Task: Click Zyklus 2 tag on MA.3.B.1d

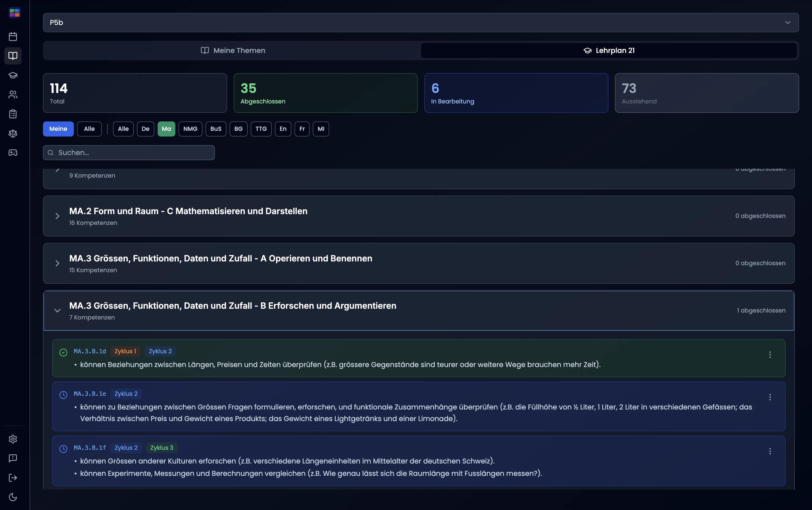Action: tap(161, 351)
